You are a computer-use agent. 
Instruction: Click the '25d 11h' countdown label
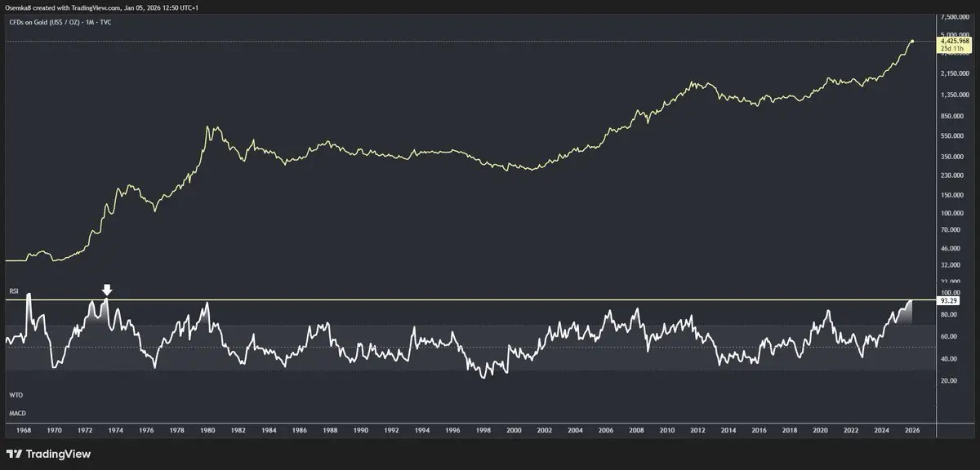tap(954, 48)
